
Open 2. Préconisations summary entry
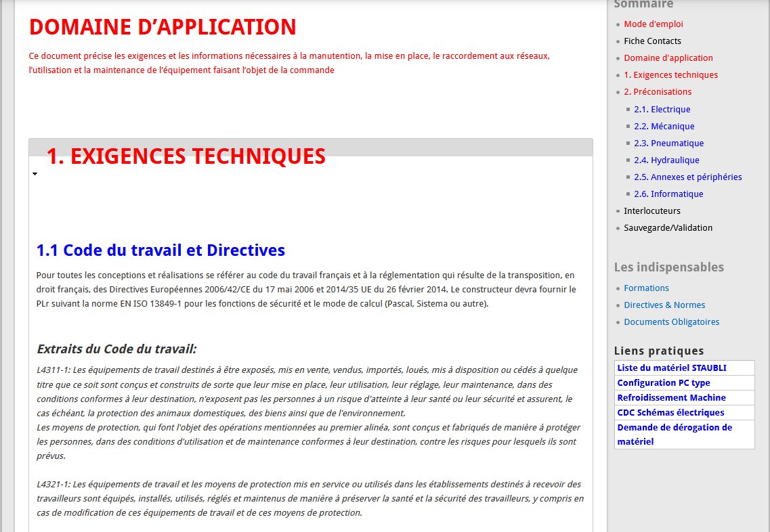tap(658, 92)
